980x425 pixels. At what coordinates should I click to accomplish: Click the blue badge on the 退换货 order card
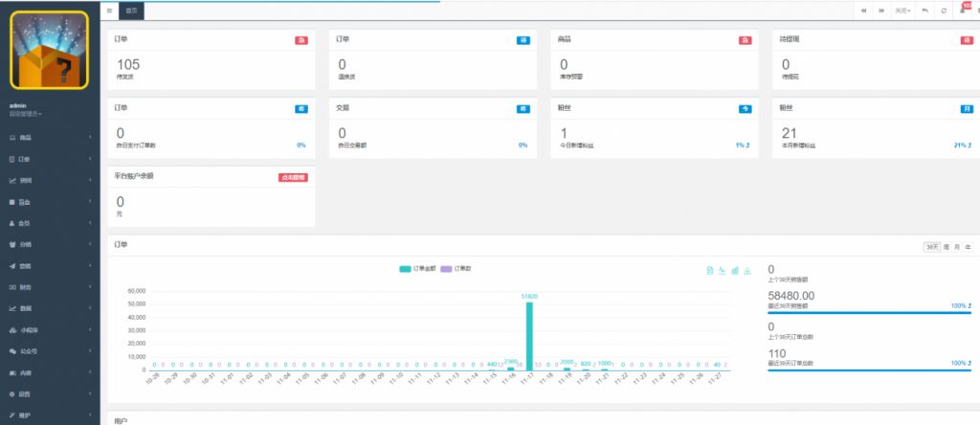523,40
